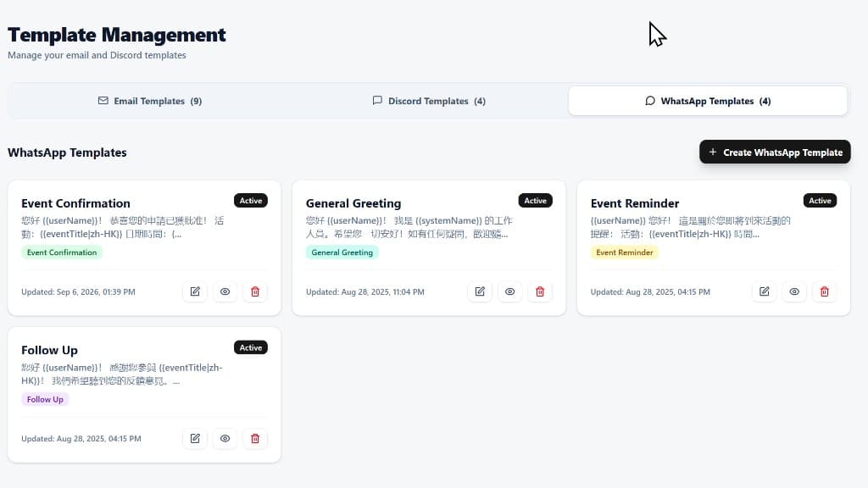Preview the Event Reminder template

click(x=794, y=291)
